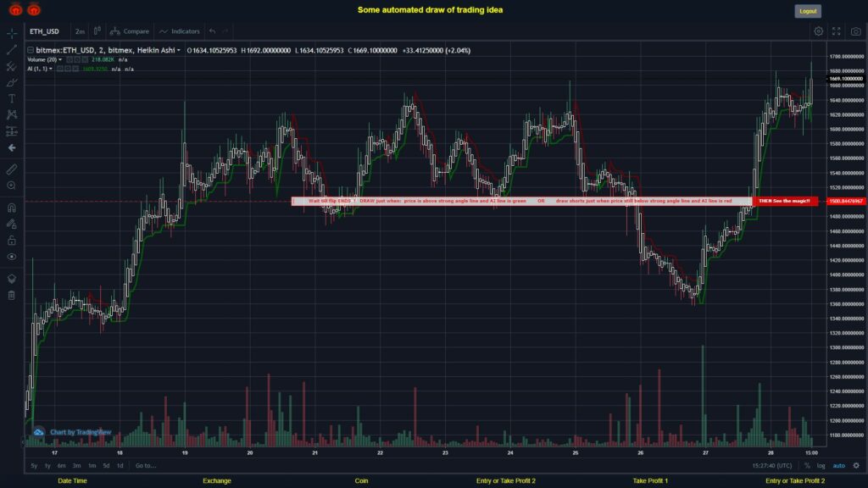Screen dimensions: 868x488
Task: Toggle magnet mode for drawings
Action: click(12, 208)
